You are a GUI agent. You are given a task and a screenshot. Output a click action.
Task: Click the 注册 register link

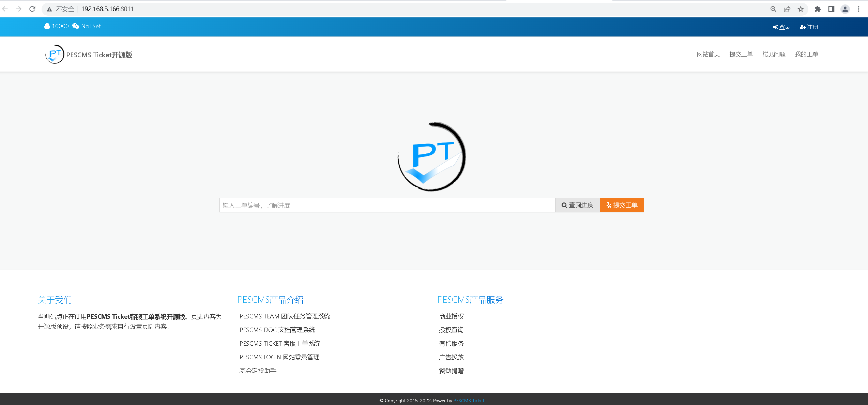(809, 27)
